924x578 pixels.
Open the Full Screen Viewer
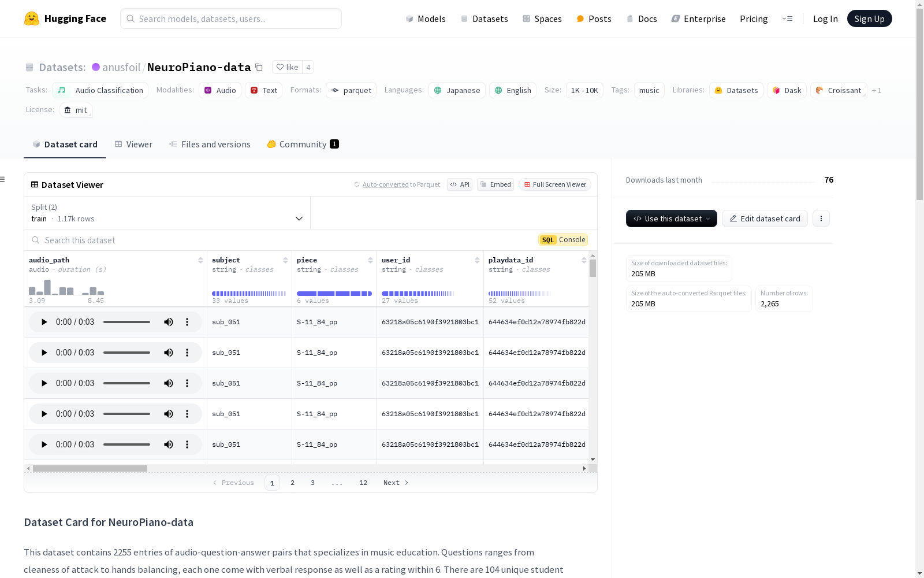[x=555, y=184]
